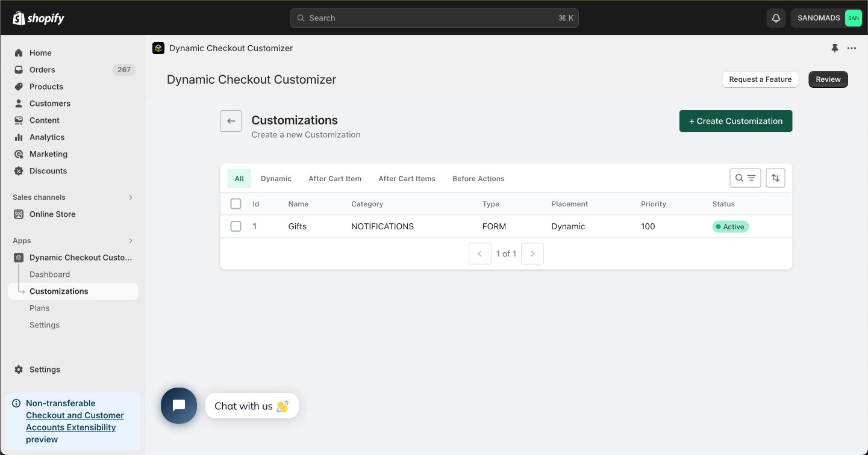Click the Analytics bar chart icon
868x455 pixels.
(x=19, y=137)
